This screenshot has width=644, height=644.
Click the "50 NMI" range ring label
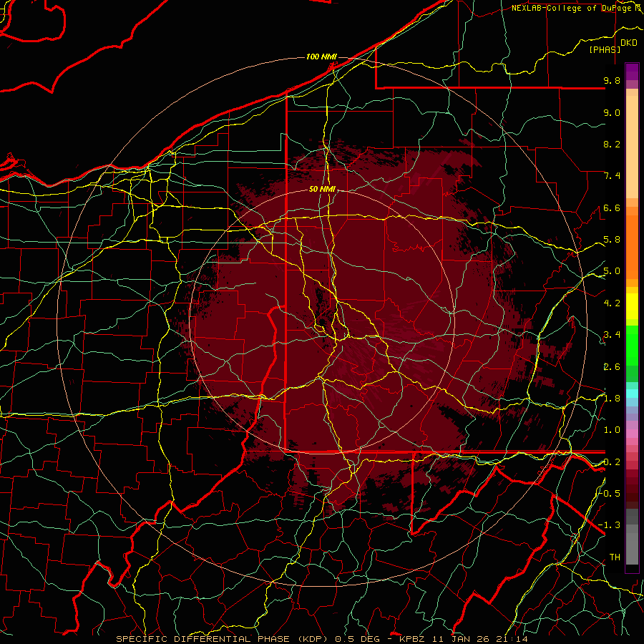[x=322, y=190]
